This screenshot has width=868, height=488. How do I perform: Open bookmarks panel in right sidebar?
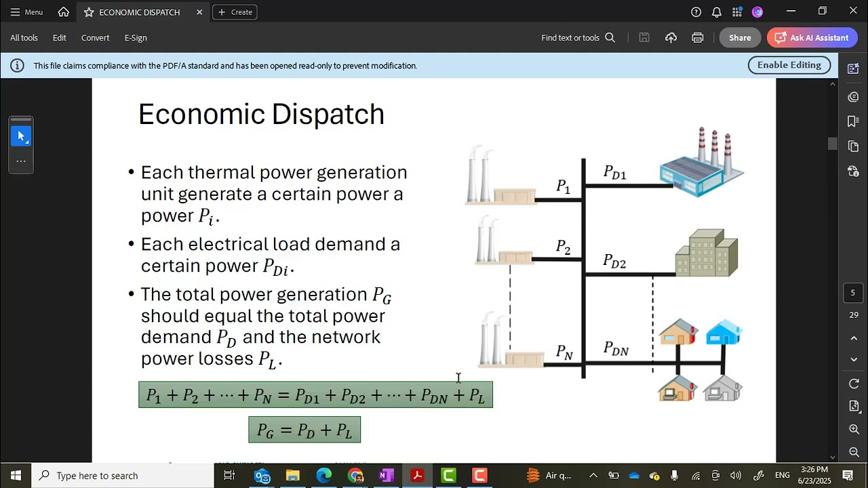point(854,121)
